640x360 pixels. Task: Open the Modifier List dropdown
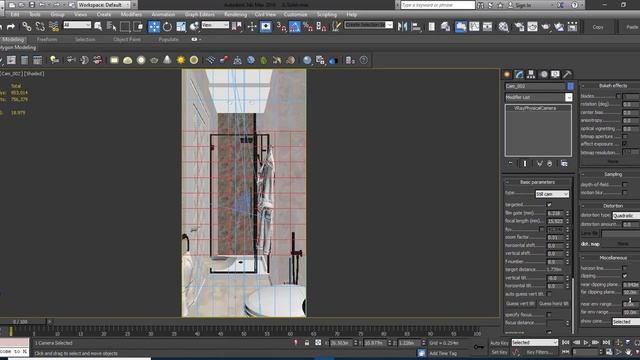click(x=538, y=97)
